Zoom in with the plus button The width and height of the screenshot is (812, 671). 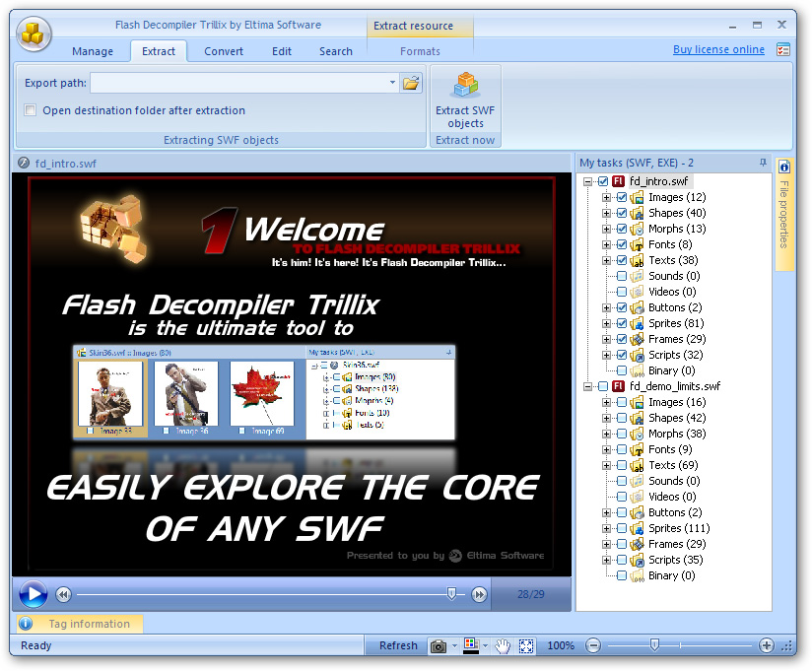pyautogui.click(x=767, y=645)
